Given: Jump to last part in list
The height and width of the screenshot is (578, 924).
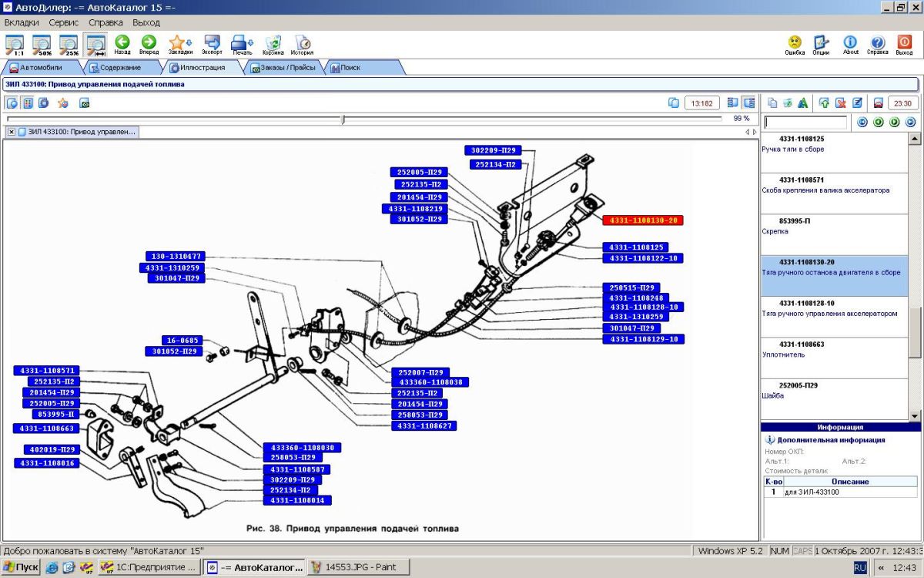Looking at the screenshot, I should pyautogui.click(x=910, y=123).
